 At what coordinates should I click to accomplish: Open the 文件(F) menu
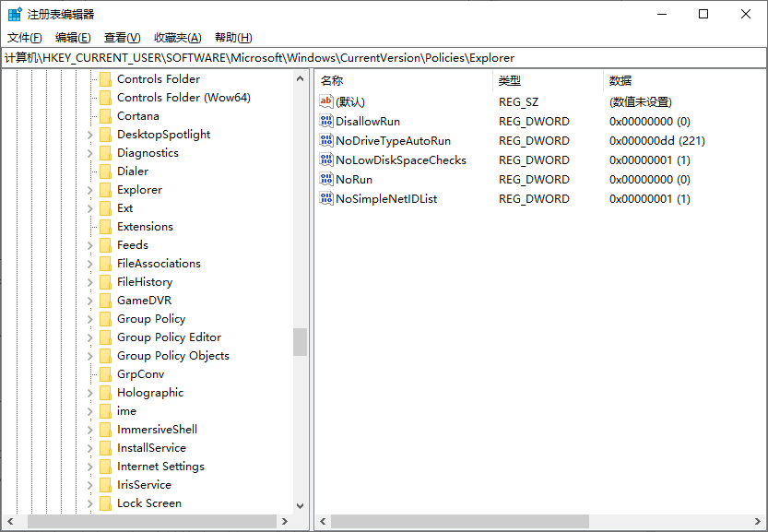point(25,38)
